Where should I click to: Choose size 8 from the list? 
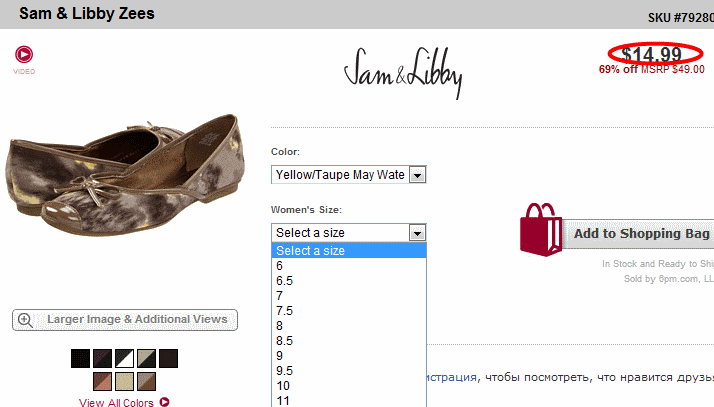click(x=349, y=326)
